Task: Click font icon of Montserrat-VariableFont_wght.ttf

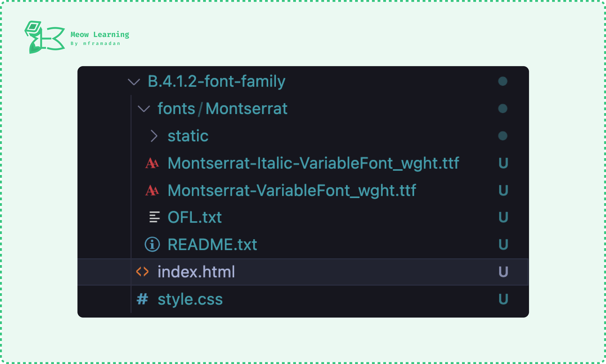Action: tap(152, 190)
